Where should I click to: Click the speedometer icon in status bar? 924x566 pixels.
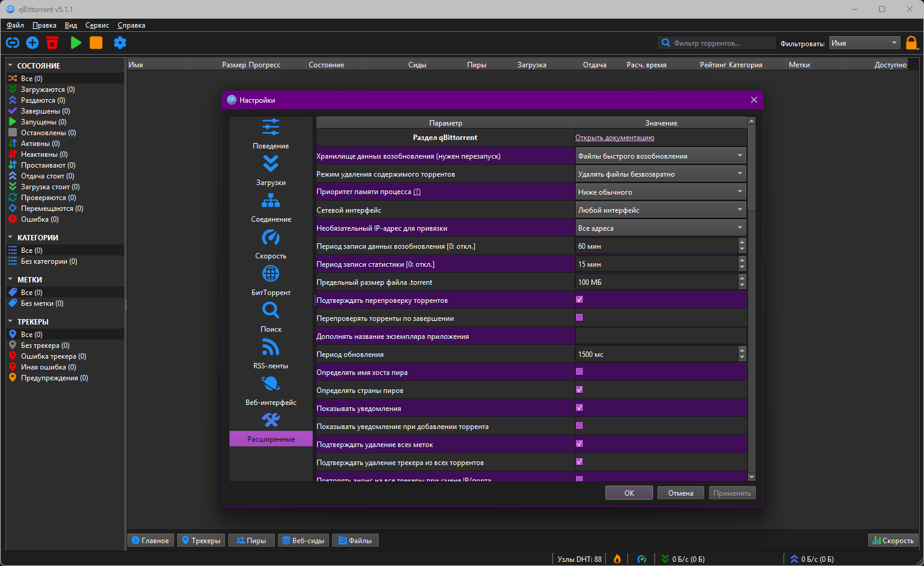point(642,559)
